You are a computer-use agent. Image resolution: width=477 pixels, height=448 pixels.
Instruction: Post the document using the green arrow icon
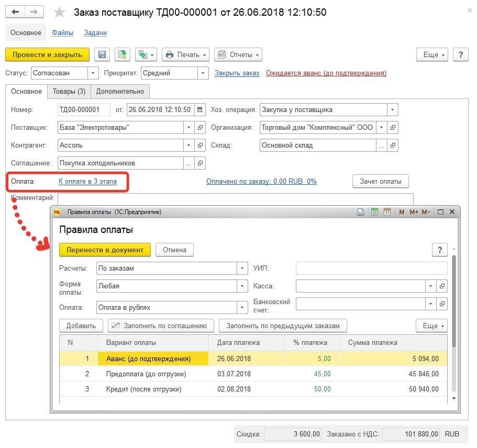[x=123, y=54]
